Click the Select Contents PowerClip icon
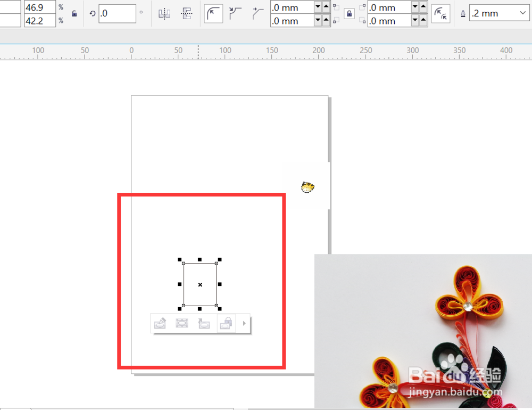 182,323
